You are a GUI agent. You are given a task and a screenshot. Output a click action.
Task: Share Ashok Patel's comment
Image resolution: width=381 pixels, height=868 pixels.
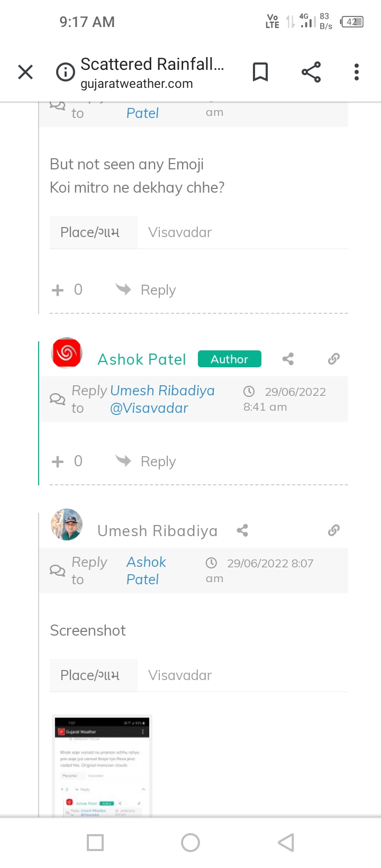[288, 359]
